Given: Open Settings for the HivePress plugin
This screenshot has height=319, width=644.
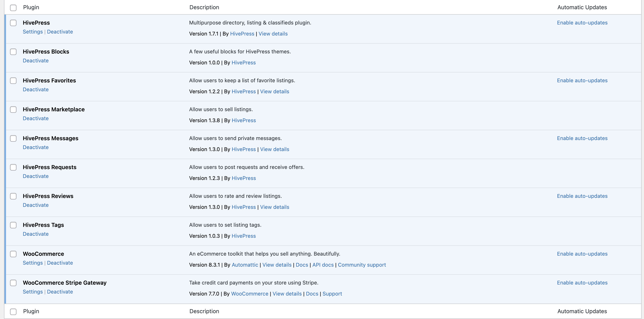Looking at the screenshot, I should pos(33,32).
